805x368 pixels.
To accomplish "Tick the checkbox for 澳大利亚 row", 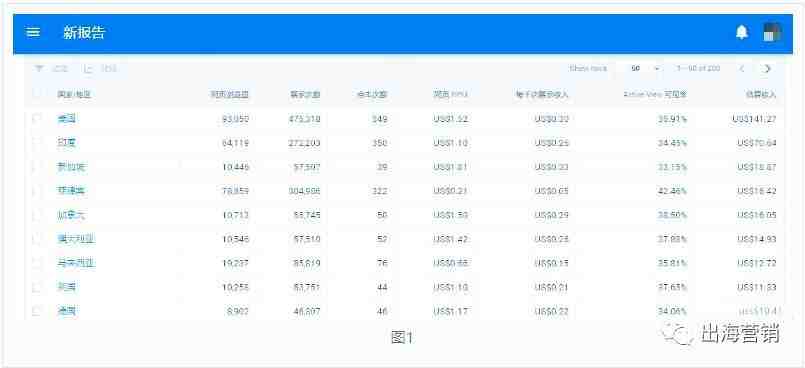I will (x=36, y=239).
